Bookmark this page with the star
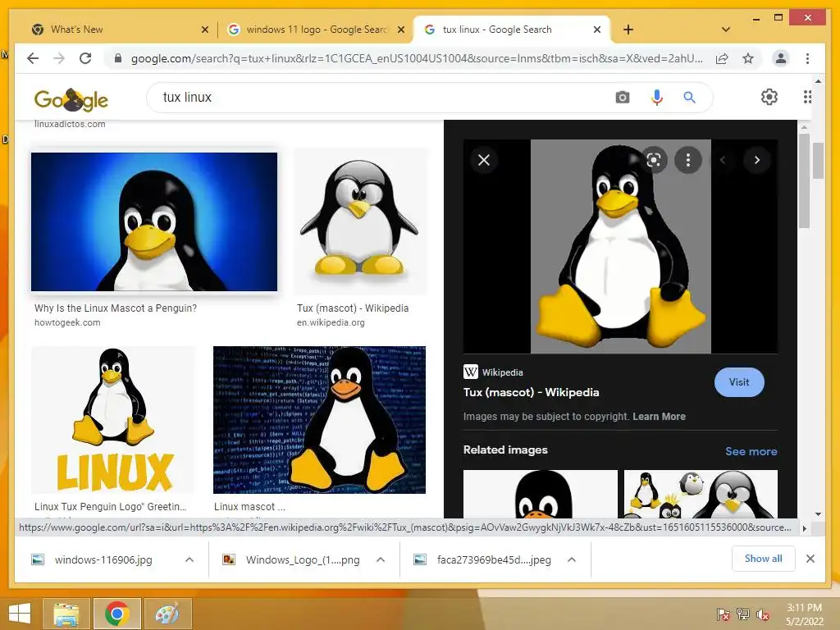The width and height of the screenshot is (840, 630). (x=748, y=58)
